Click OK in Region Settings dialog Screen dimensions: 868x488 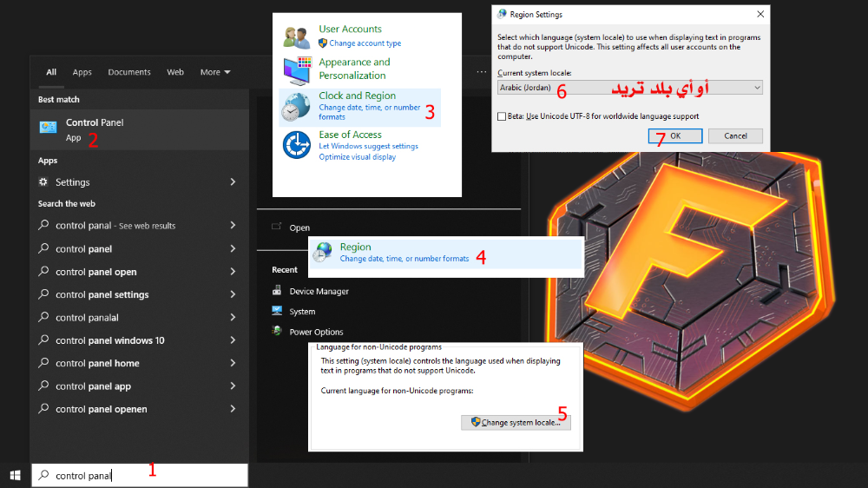674,135
